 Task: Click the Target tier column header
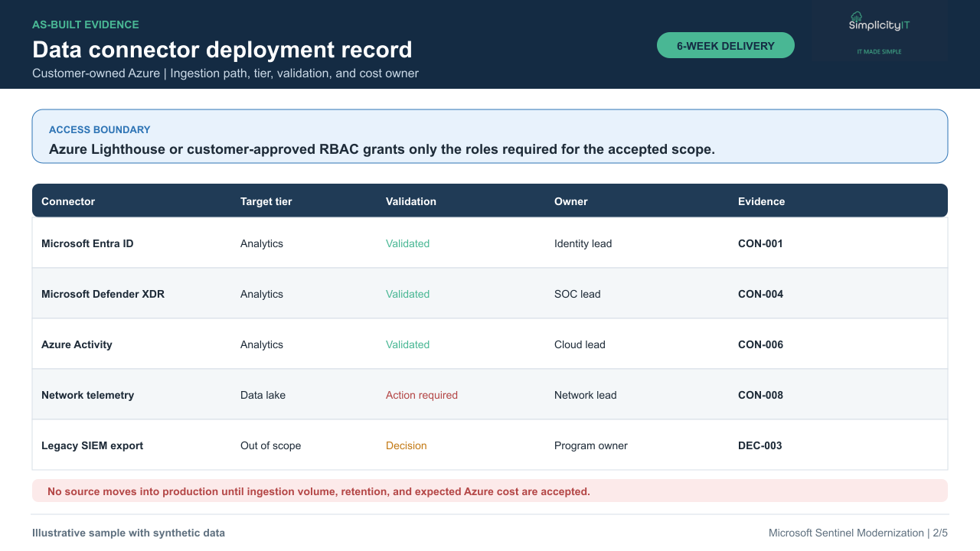[266, 201]
